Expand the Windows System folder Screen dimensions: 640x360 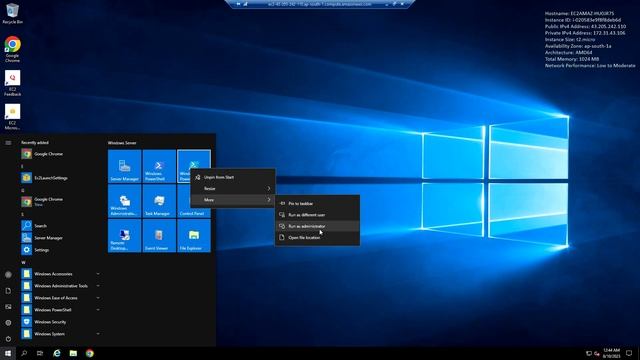point(61,334)
